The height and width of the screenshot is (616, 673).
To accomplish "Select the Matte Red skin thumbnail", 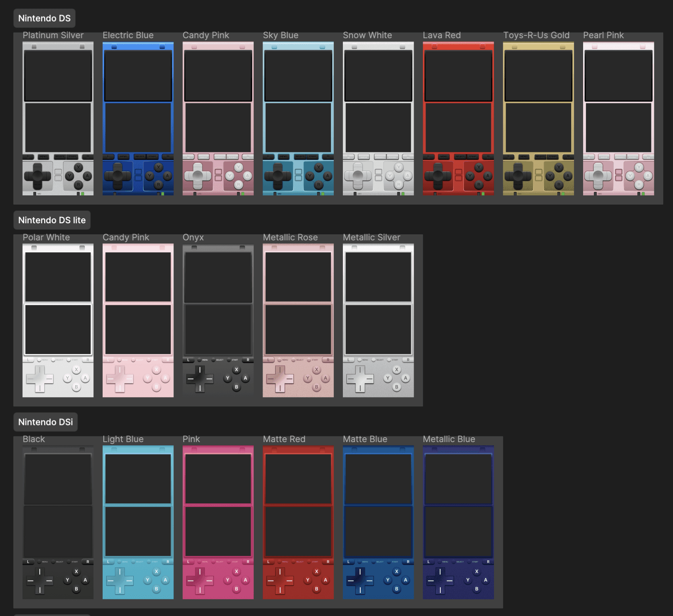I will (298, 522).
